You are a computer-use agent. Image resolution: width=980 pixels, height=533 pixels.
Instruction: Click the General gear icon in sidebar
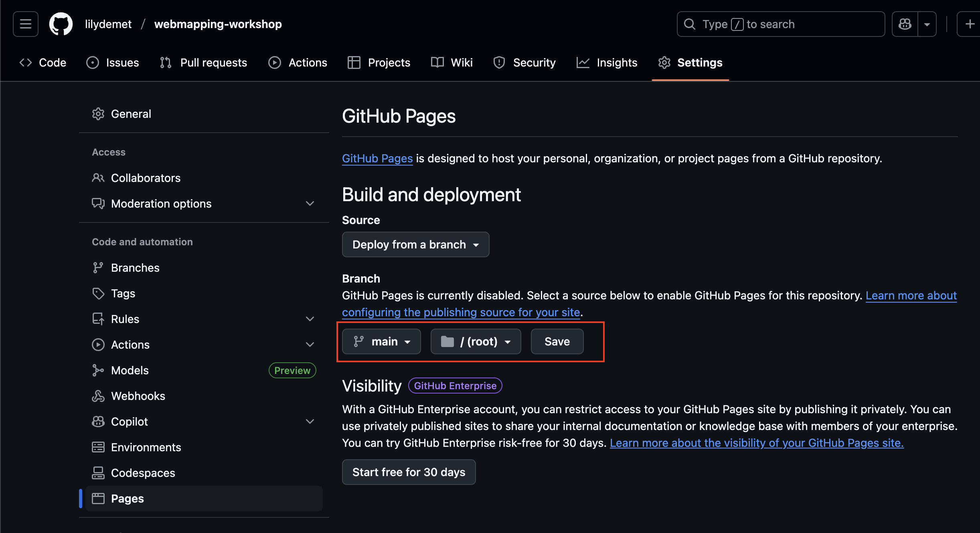98,114
